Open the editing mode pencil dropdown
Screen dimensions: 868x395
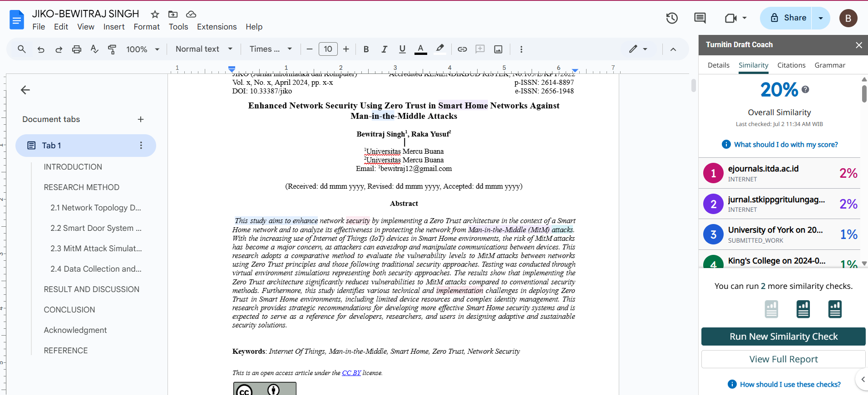(x=638, y=49)
